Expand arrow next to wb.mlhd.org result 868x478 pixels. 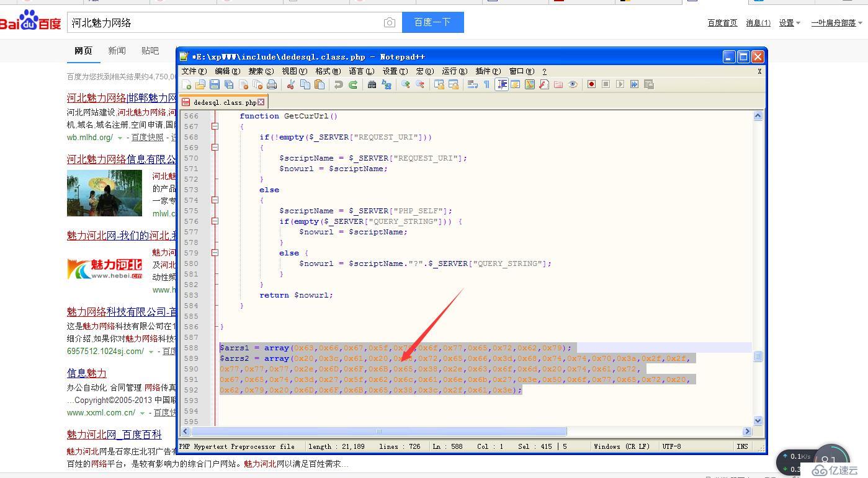[119, 138]
